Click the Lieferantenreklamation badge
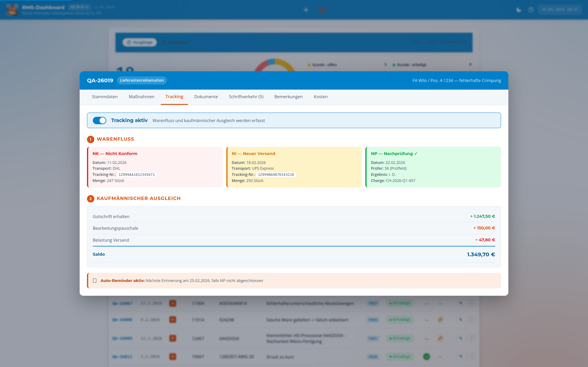The width and height of the screenshot is (588, 367). pyautogui.click(x=142, y=80)
